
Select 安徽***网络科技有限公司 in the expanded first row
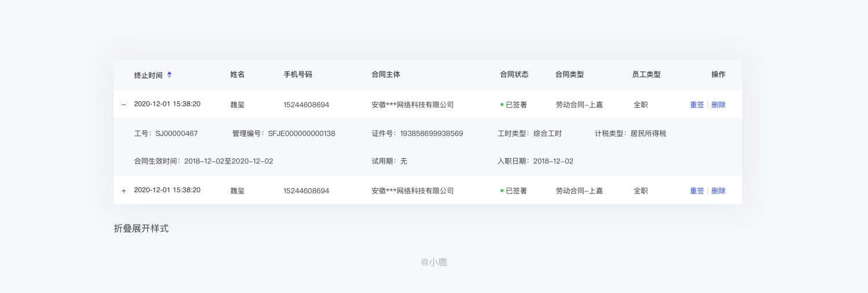tap(413, 105)
